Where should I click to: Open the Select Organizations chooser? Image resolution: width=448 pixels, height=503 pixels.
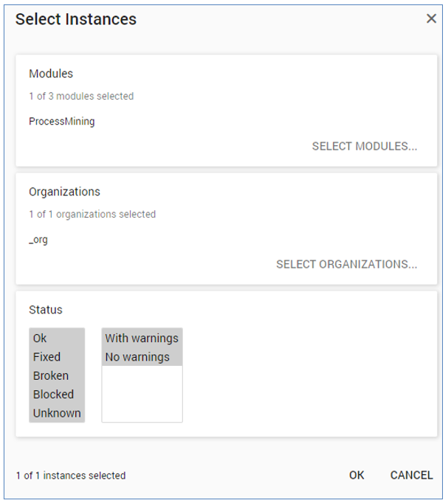point(346,264)
